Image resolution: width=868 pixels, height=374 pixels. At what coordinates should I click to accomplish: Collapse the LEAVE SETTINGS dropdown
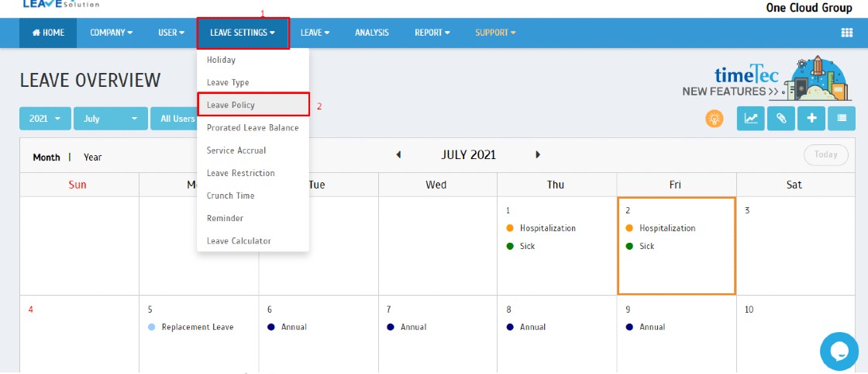[243, 33]
